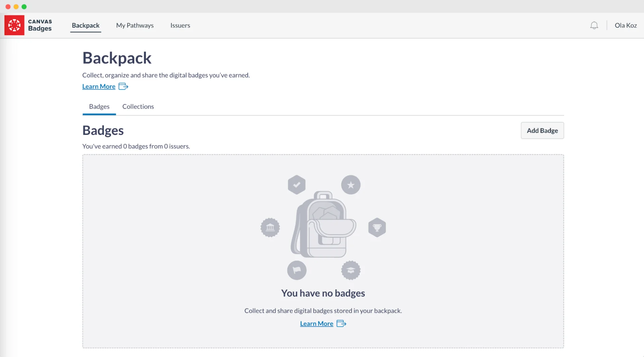Click the green macOS fullscreen button
Viewport: 644px width, 357px height.
pos(24,7)
